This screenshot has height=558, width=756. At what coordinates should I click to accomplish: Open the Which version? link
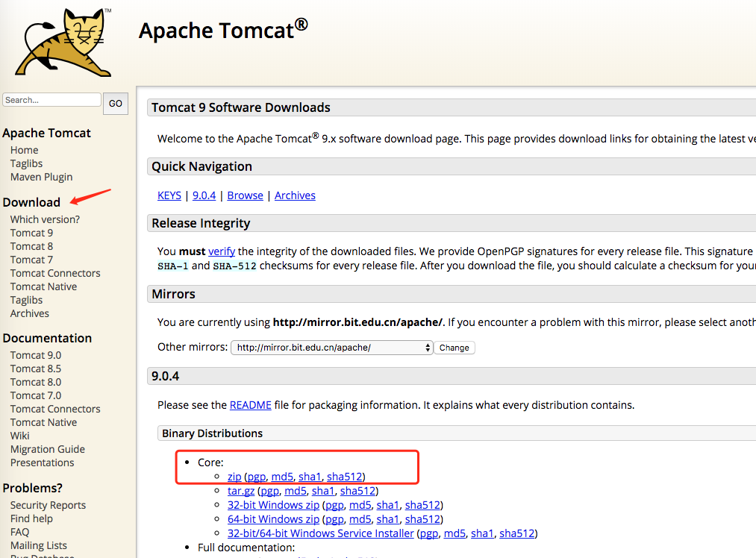(45, 219)
